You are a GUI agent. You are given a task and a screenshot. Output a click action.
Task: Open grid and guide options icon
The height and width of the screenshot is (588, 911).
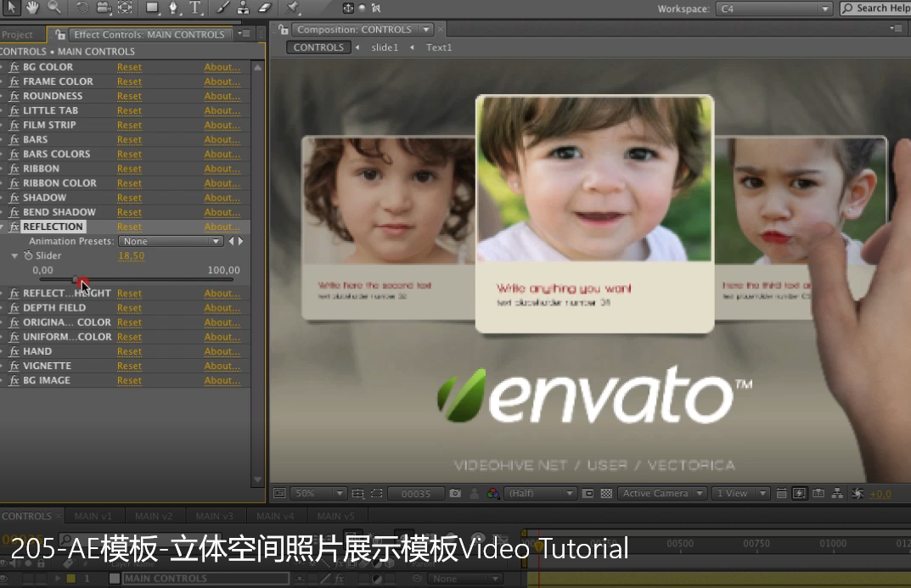point(358,493)
